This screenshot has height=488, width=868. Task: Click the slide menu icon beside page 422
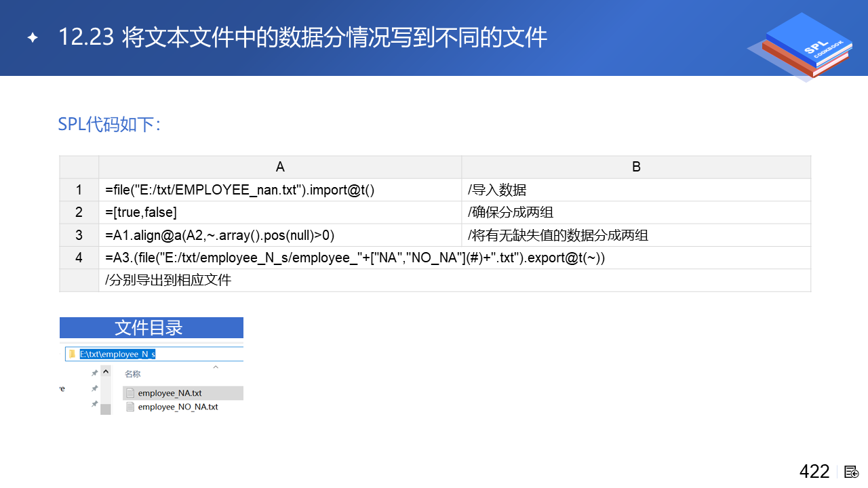852,472
